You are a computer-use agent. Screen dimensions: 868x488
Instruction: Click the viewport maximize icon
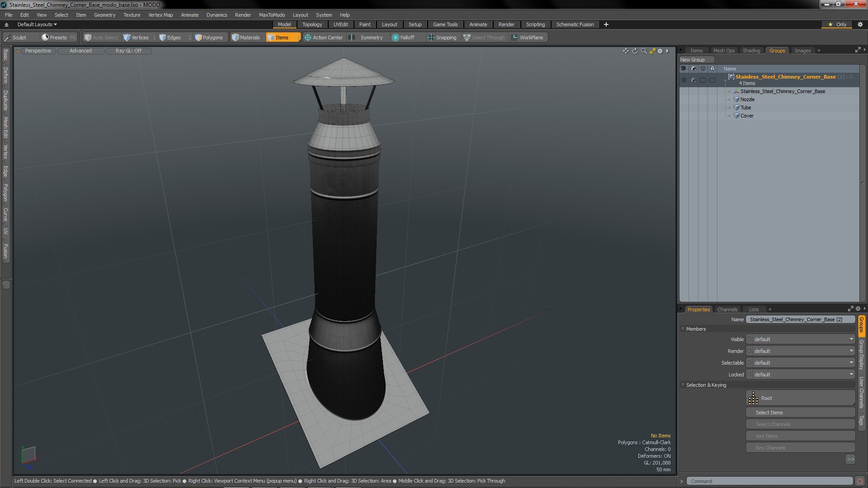(x=652, y=51)
